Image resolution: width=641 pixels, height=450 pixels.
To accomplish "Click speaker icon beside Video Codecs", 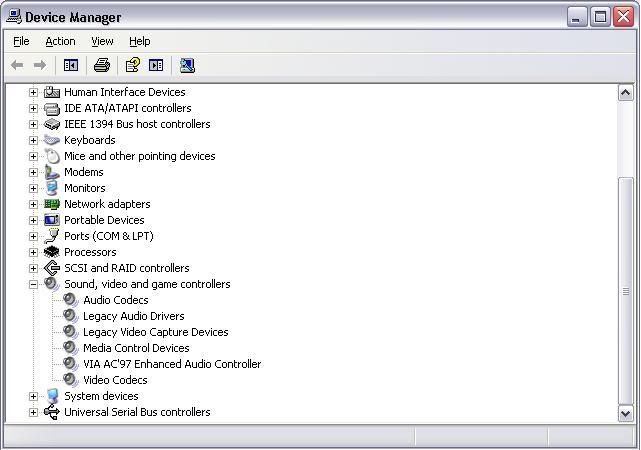I will [x=71, y=380].
